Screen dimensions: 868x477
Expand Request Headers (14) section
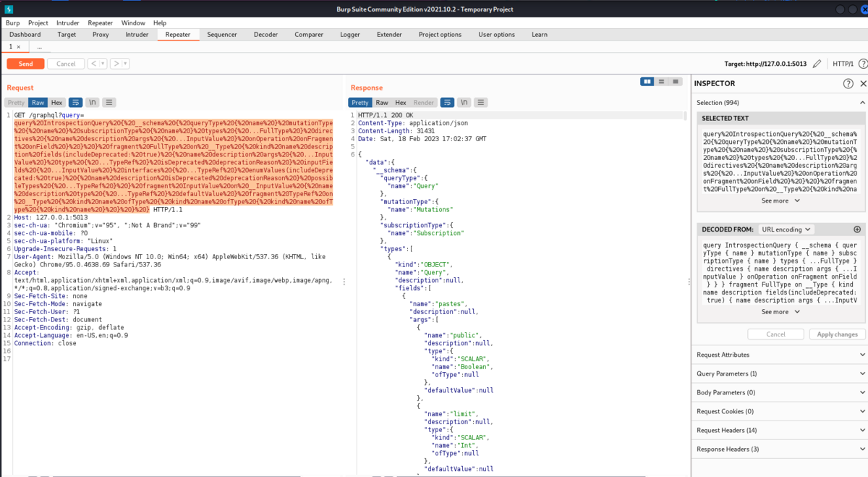(x=780, y=430)
